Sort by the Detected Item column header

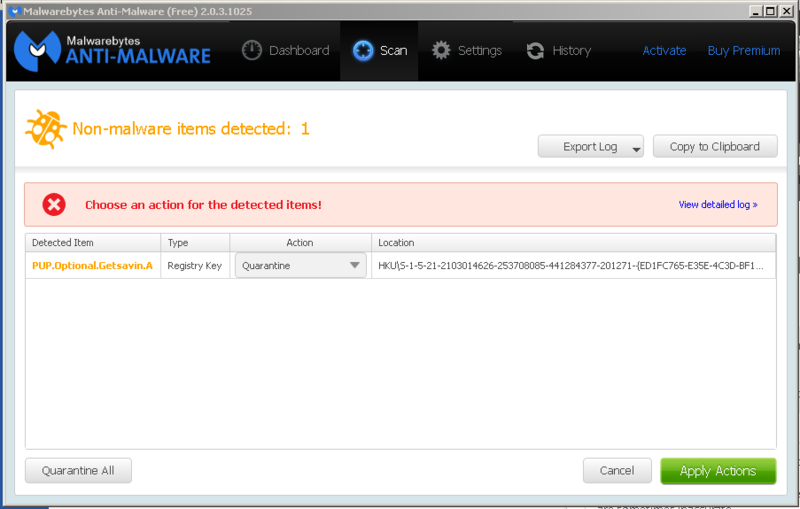93,243
